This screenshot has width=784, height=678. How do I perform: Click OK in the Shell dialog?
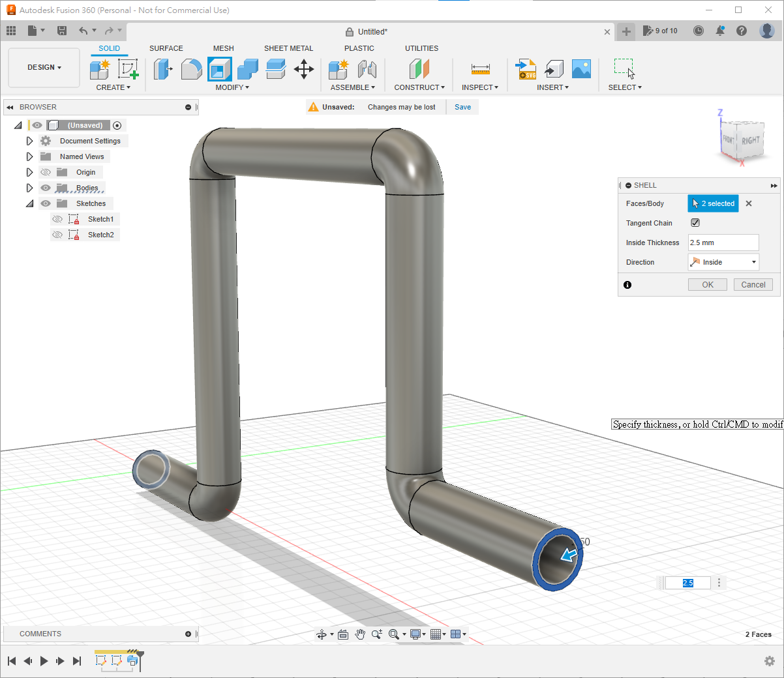click(x=707, y=285)
